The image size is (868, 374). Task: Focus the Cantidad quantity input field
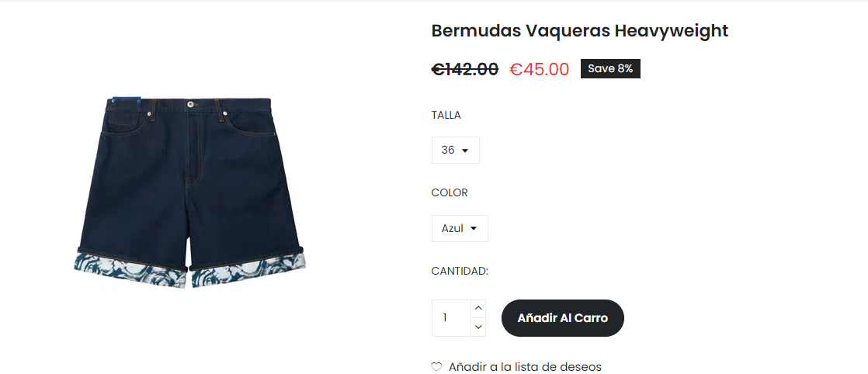click(452, 318)
